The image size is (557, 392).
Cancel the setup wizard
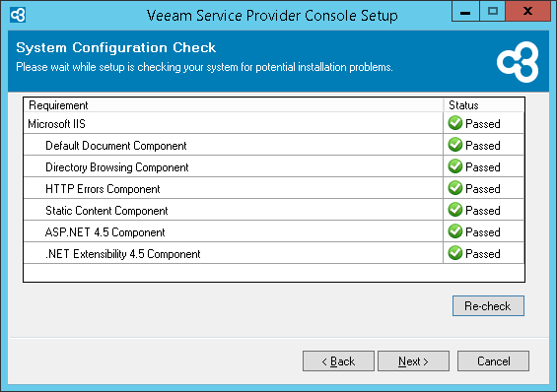493,361
